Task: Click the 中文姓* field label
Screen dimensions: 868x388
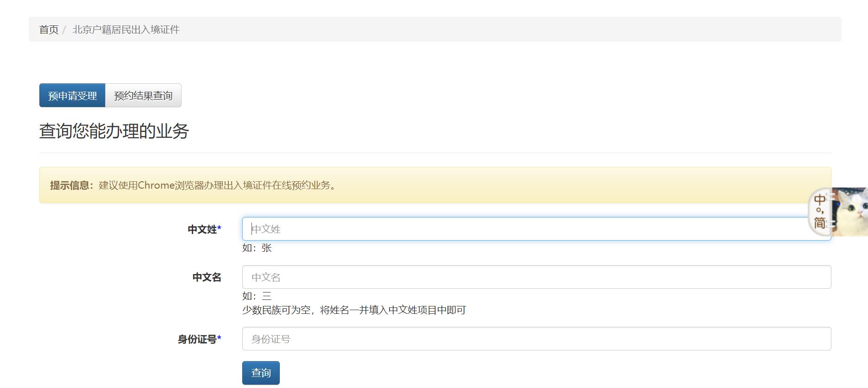Action: tap(204, 229)
